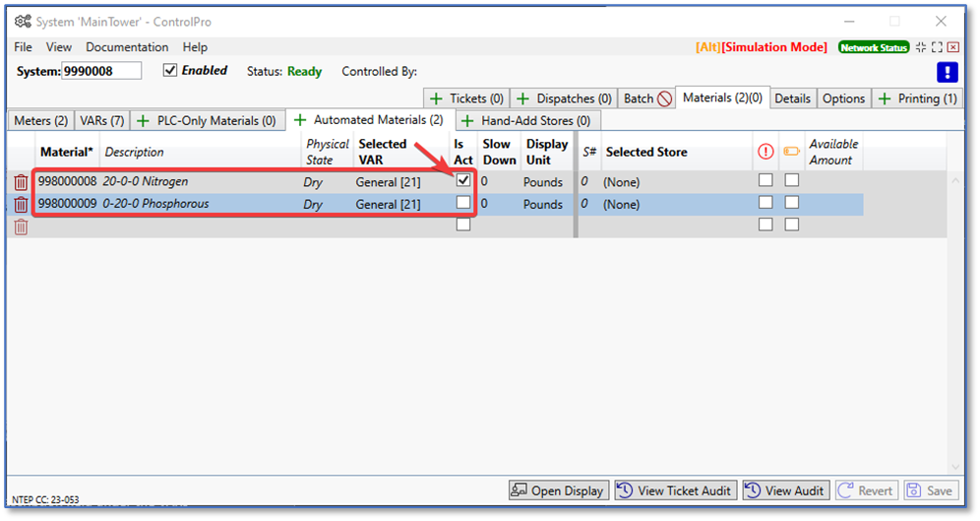Click the red warning column header icon

pyautogui.click(x=766, y=152)
